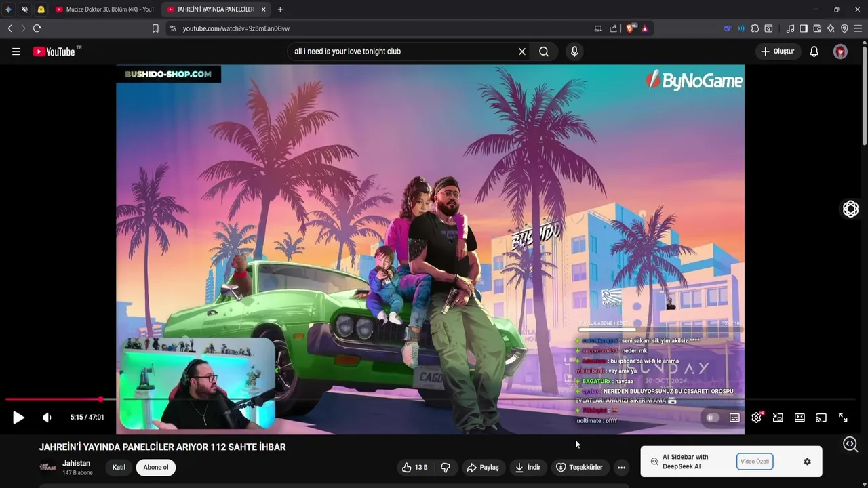Open Brave Rewards triangle icon

(645, 28)
